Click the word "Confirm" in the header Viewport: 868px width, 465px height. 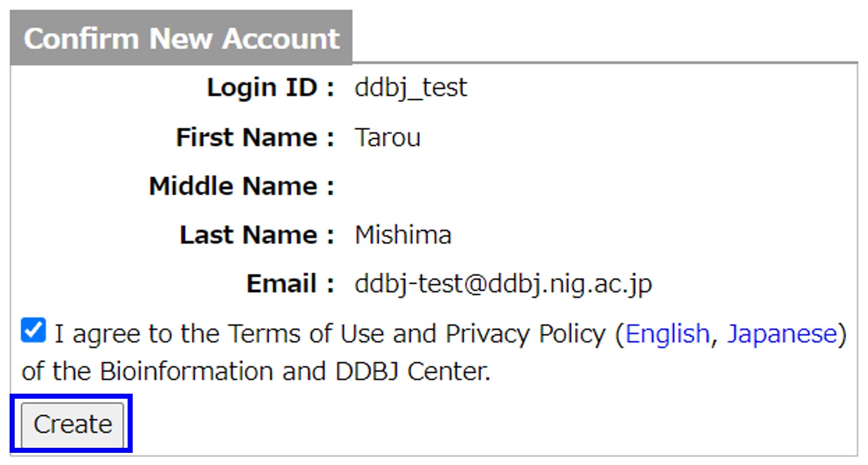81,38
